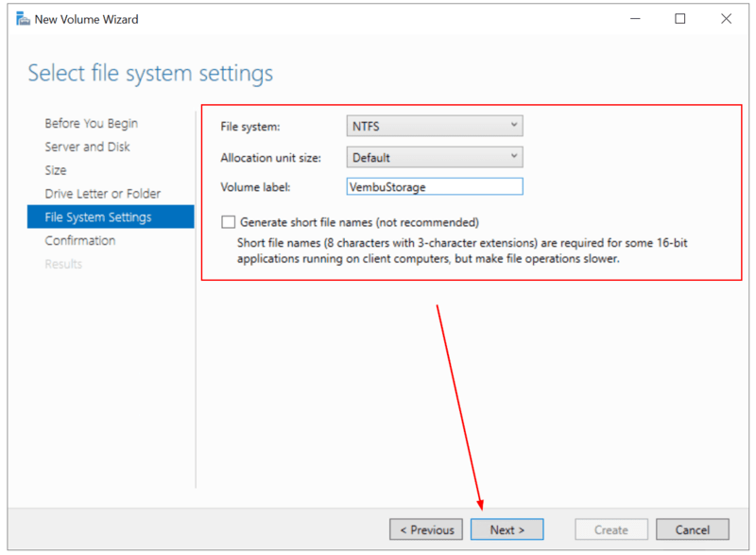
Task: Click the disabled Results step
Action: (63, 264)
